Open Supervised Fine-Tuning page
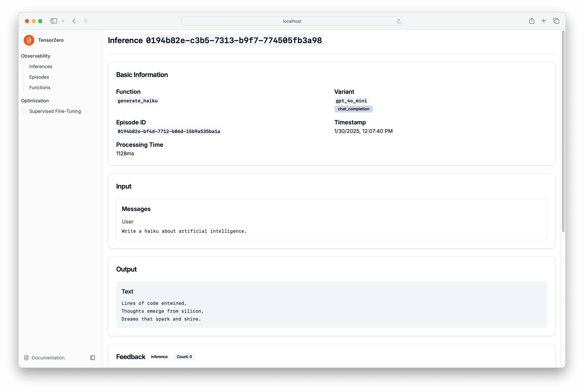Viewport: 584px width, 392px height. pyautogui.click(x=55, y=111)
